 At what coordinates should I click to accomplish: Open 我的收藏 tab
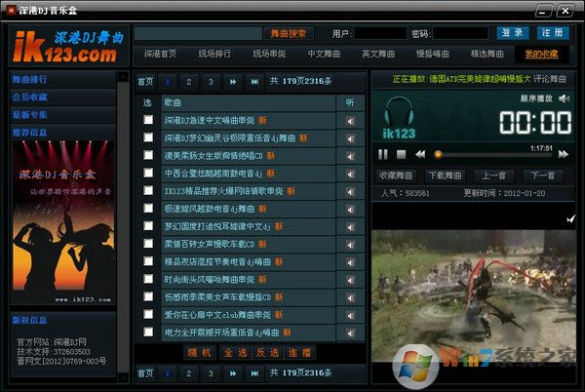coord(542,54)
